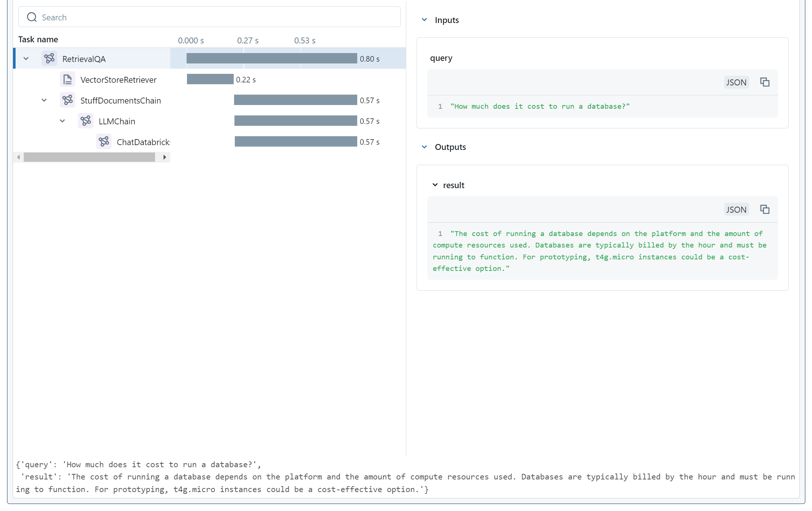Copy the query input to clipboard
Viewport: 812px width, 511px height.
pyautogui.click(x=765, y=82)
